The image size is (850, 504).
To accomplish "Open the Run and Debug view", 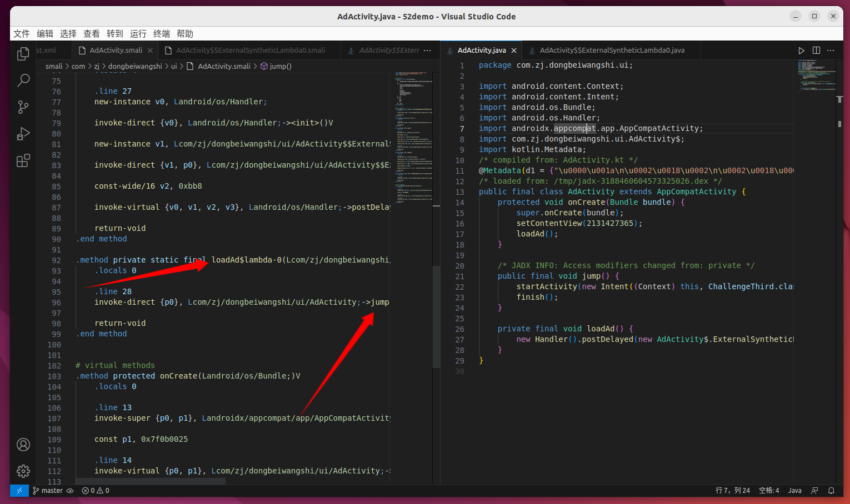I will [23, 134].
